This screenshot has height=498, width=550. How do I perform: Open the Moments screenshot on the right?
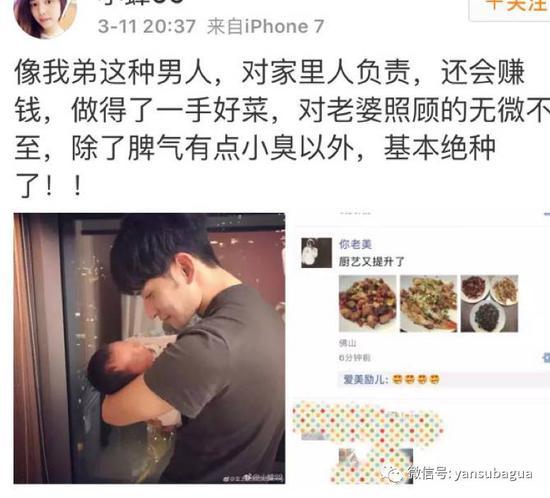click(421, 348)
